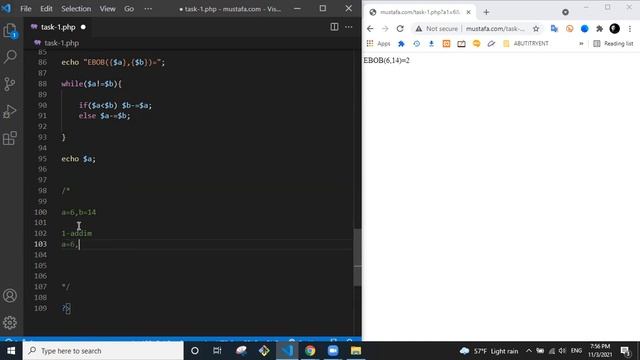
Task: Click the editor vertical scrollbar thumb
Action: click(357, 257)
